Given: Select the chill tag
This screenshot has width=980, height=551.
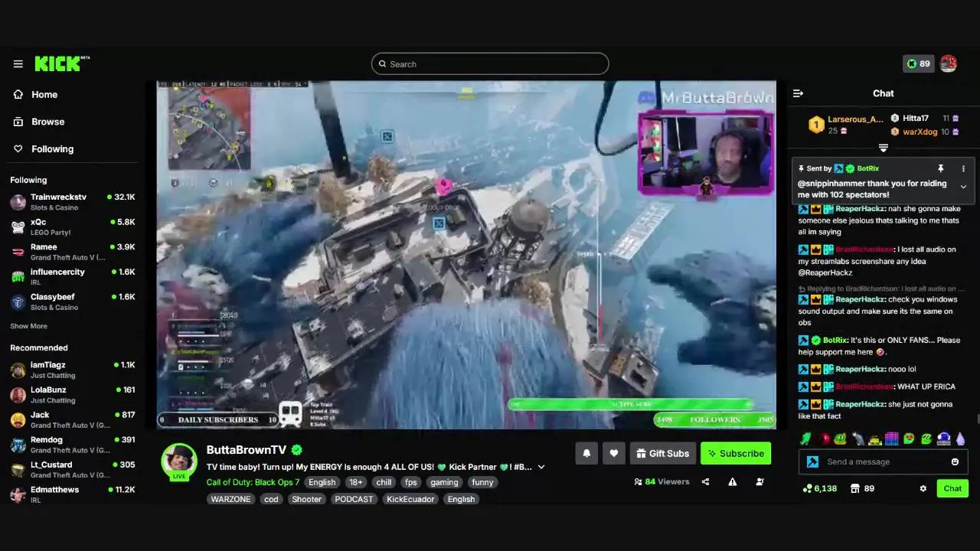Looking at the screenshot, I should [384, 482].
